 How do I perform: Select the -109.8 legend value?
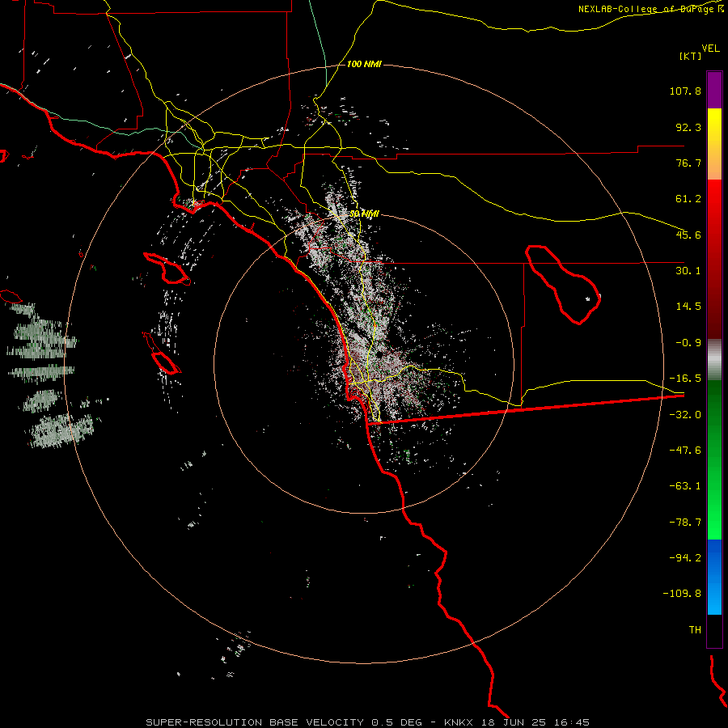[682, 594]
